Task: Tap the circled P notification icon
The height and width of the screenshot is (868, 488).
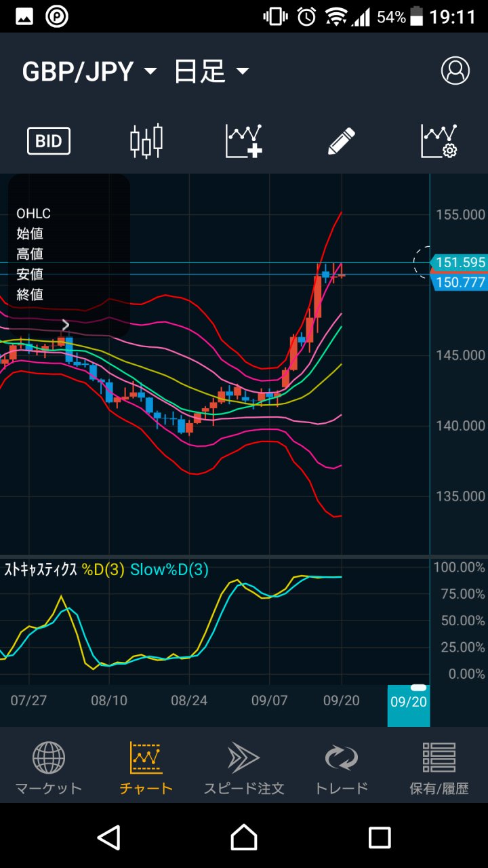Action: (x=57, y=17)
